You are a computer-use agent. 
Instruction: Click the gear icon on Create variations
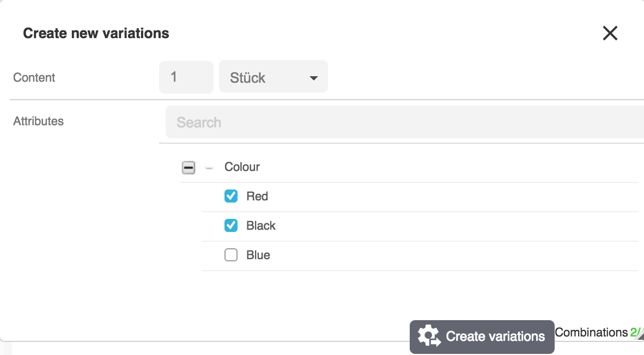tap(429, 336)
